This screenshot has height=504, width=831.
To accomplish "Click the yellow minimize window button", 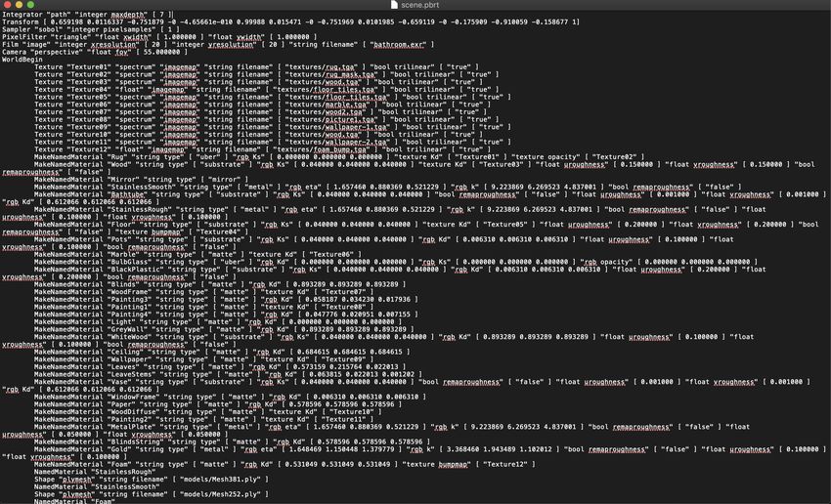I will (x=19, y=5).
